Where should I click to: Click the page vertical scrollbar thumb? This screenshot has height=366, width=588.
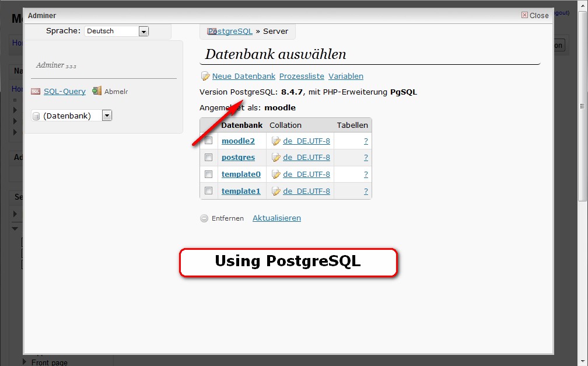[x=582, y=106]
